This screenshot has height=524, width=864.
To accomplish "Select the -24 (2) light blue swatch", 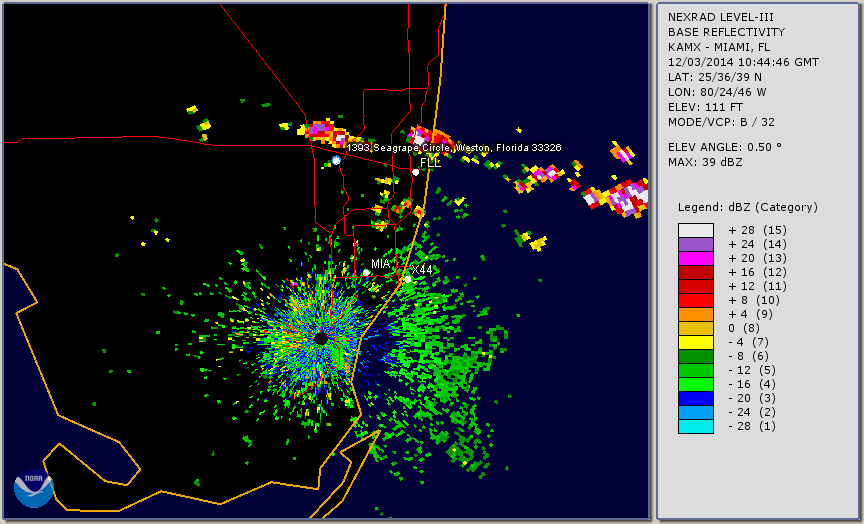I will click(696, 413).
